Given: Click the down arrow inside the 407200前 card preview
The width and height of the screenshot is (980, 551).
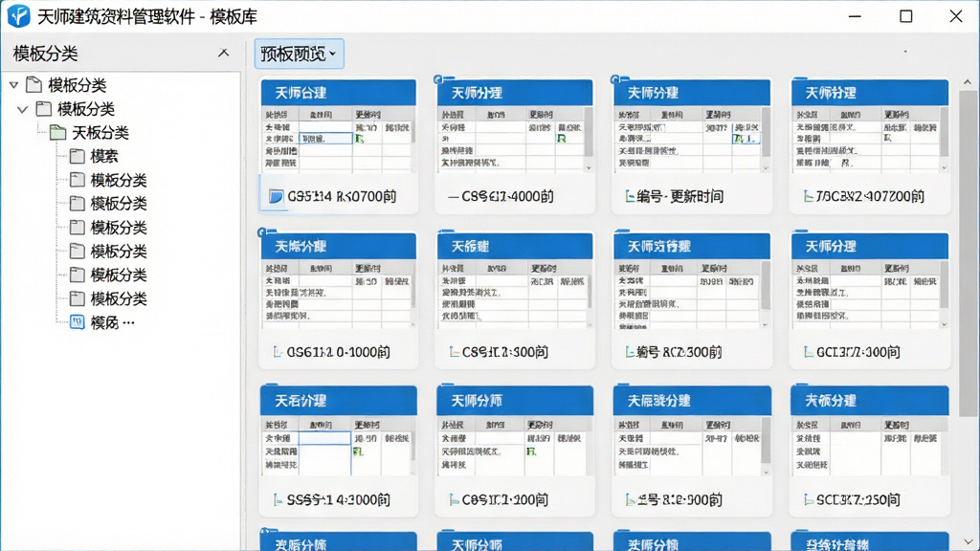Looking at the screenshot, I should [944, 167].
